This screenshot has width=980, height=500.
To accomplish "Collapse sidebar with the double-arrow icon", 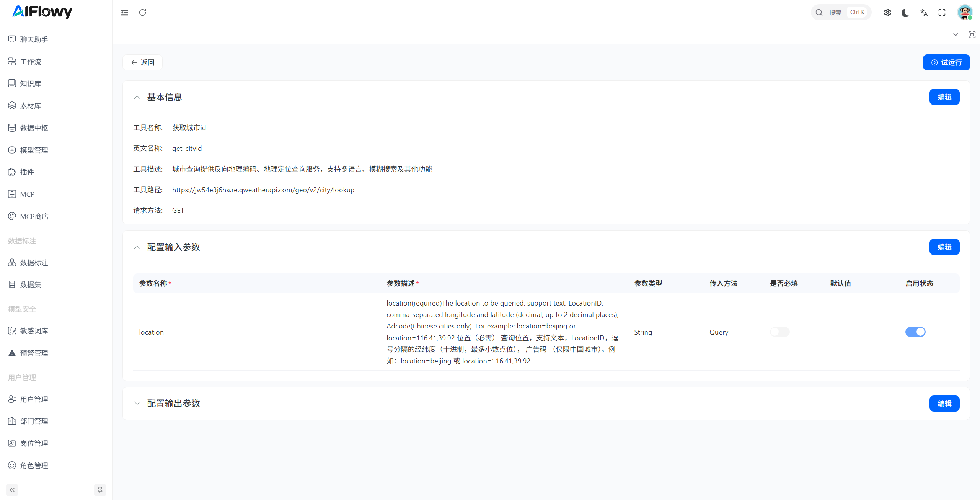I will pos(12,490).
